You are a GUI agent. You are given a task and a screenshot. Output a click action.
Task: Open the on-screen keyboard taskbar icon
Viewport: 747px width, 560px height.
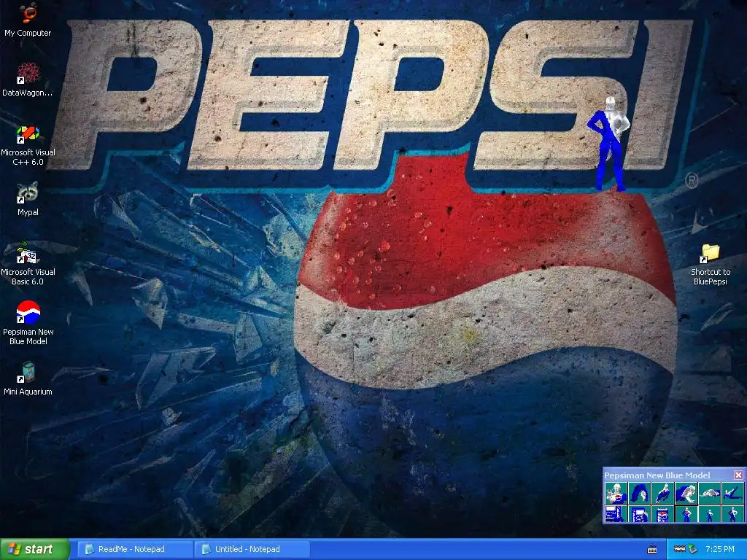[x=651, y=550]
